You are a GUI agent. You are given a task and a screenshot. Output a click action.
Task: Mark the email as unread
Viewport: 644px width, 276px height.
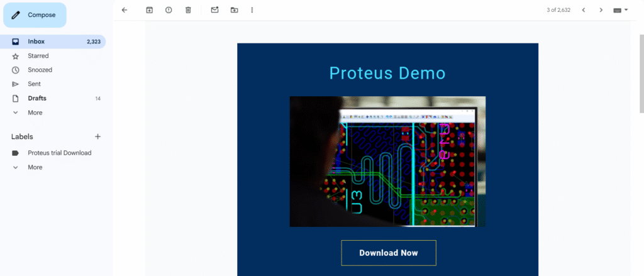215,10
